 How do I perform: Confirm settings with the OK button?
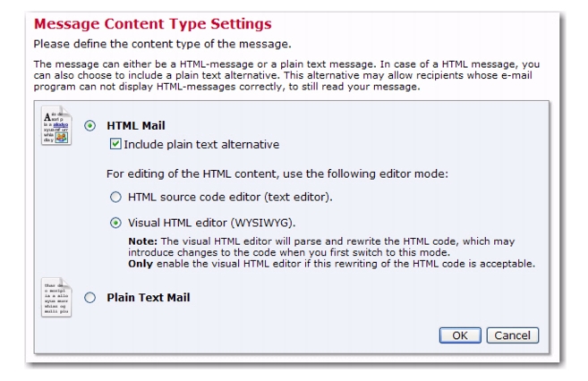pyautogui.click(x=460, y=335)
